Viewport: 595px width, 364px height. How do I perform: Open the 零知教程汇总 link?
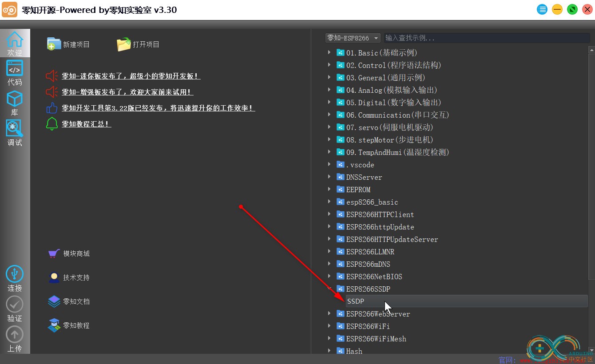tap(86, 124)
